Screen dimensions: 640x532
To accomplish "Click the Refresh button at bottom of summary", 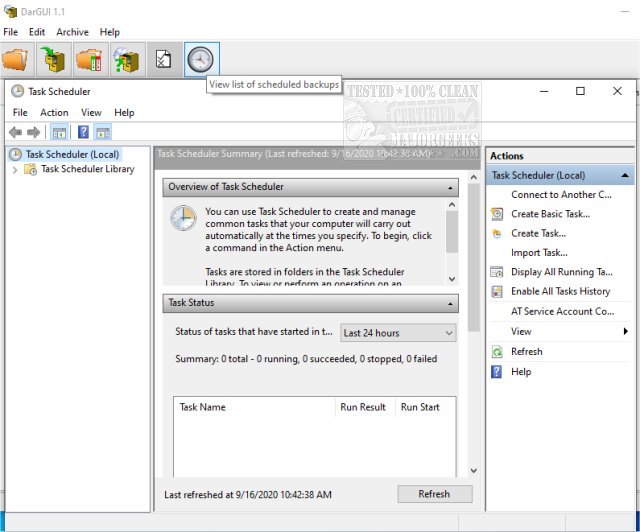I will [x=435, y=494].
